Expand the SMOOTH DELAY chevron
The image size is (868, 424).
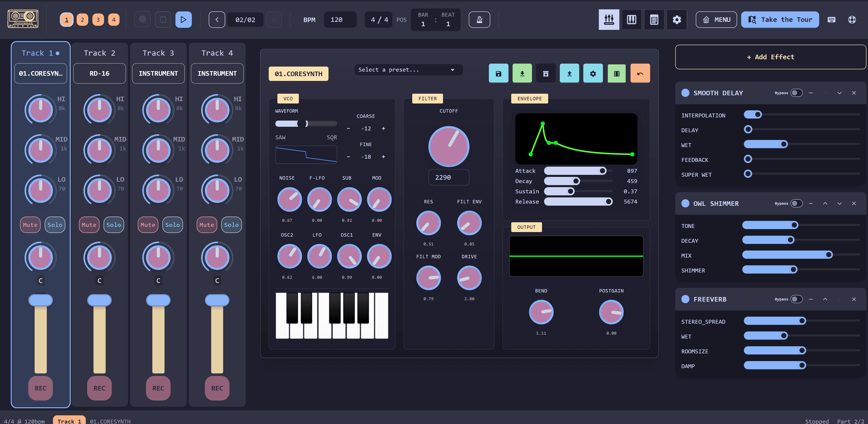click(839, 93)
